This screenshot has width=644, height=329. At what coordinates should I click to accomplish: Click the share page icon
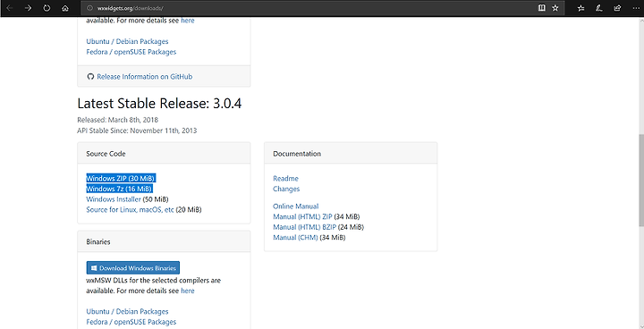pyautogui.click(x=617, y=8)
